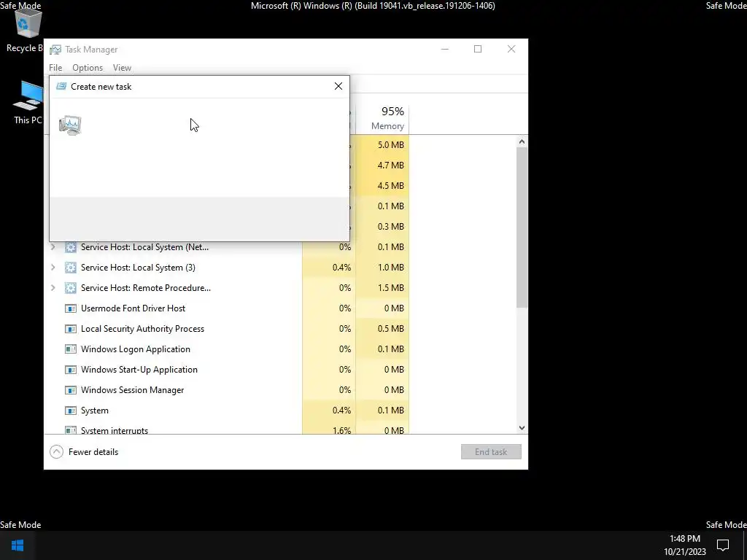Expand Service Host: Local System (3) row
The image size is (747, 560).
(53, 267)
